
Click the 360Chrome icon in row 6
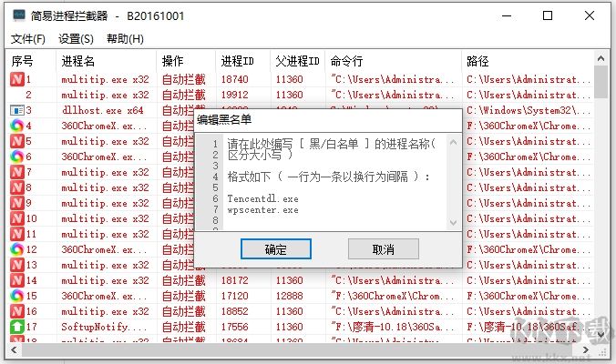[17, 157]
